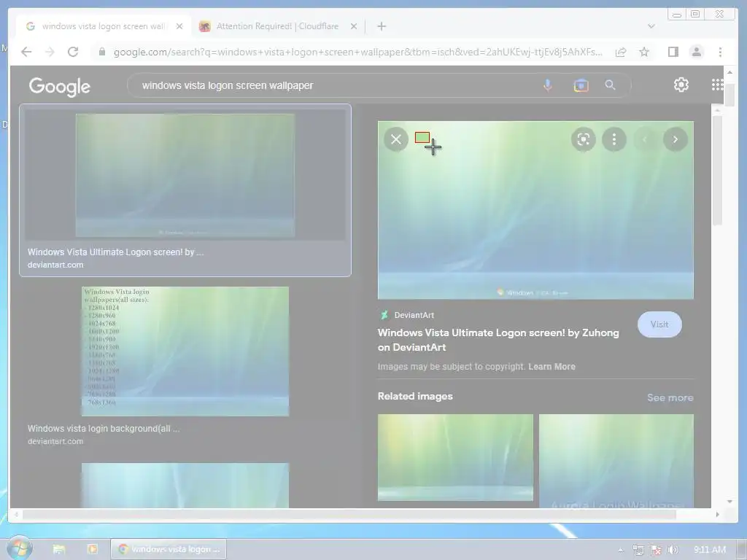The image size is (747, 560).
Task: Open the clock showing 9:11 AM
Action: tap(709, 550)
